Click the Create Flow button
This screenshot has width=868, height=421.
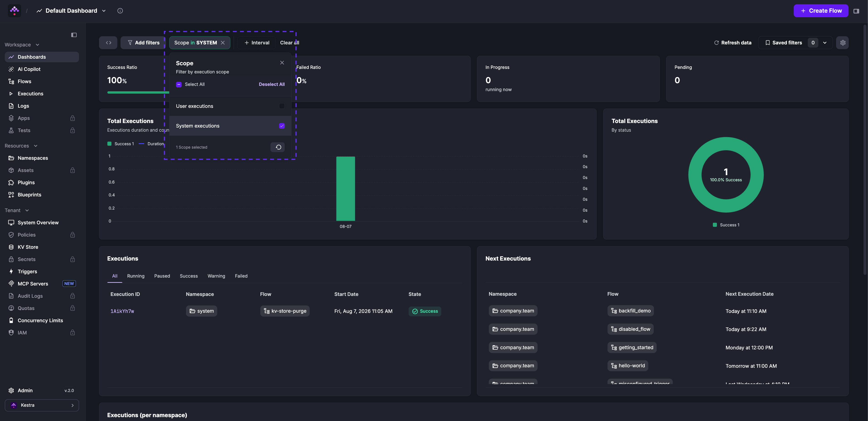pos(821,11)
